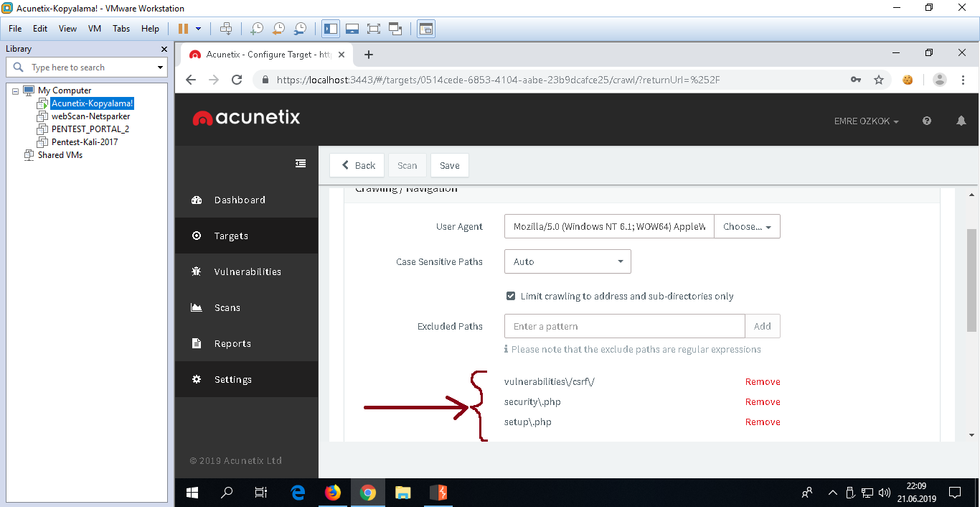Click the saved password key icon

click(x=855, y=80)
